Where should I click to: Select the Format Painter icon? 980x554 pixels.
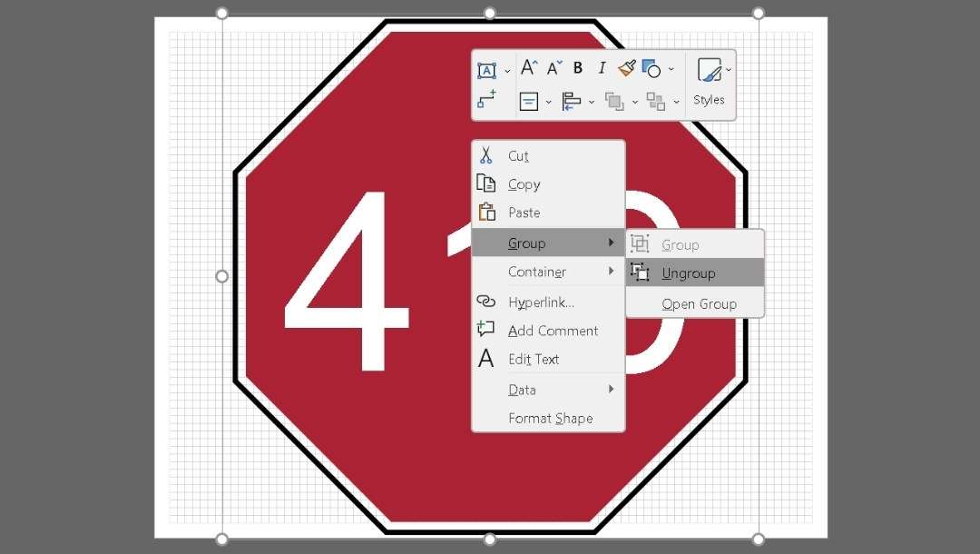(625, 68)
